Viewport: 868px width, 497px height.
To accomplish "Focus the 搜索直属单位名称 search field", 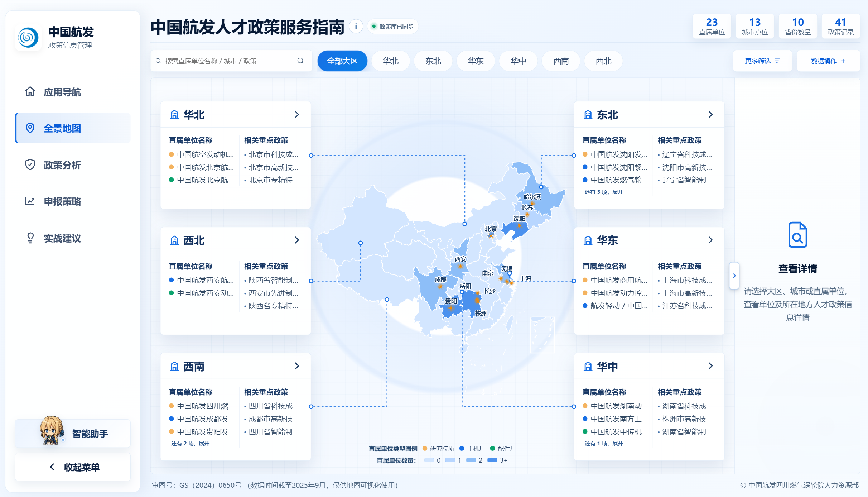I will click(231, 61).
